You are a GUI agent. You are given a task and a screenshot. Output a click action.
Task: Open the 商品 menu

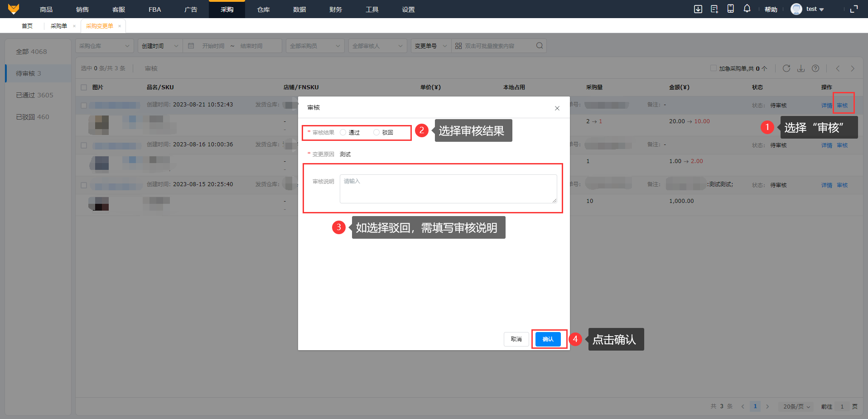tap(46, 9)
